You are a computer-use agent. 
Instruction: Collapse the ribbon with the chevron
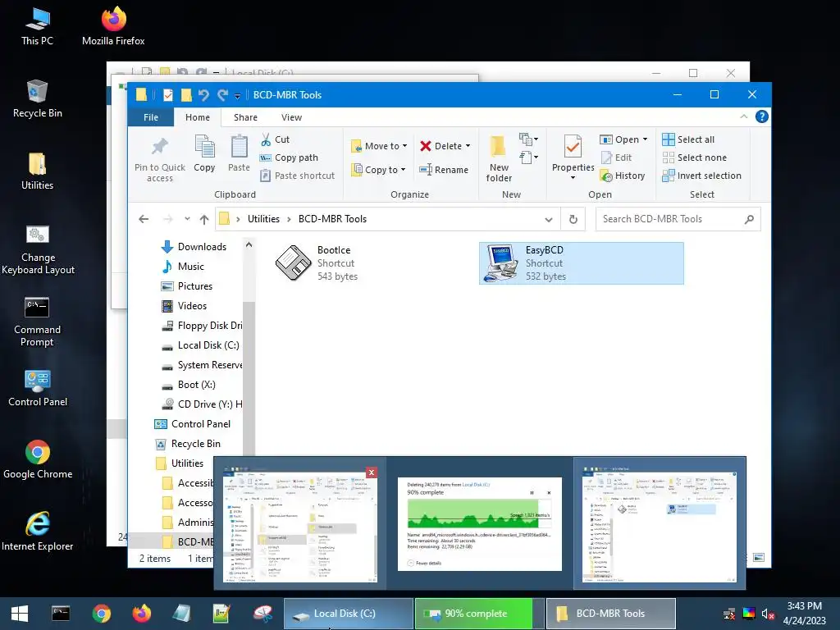[743, 116]
